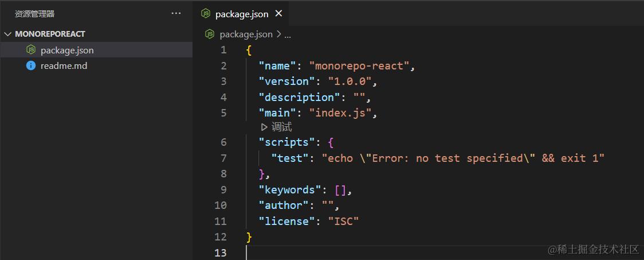
Task: Click the "license" key
Action: (x=286, y=222)
